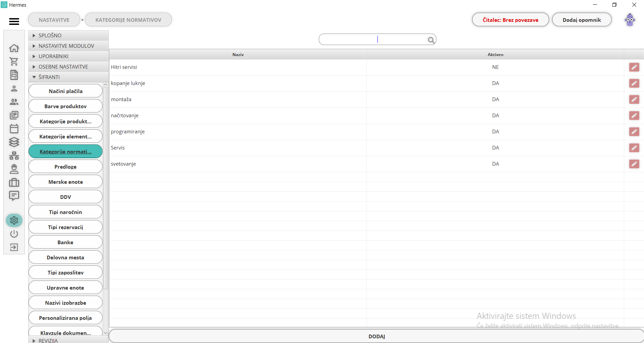
Task: Sort by the Naziv column header
Action: point(238,54)
